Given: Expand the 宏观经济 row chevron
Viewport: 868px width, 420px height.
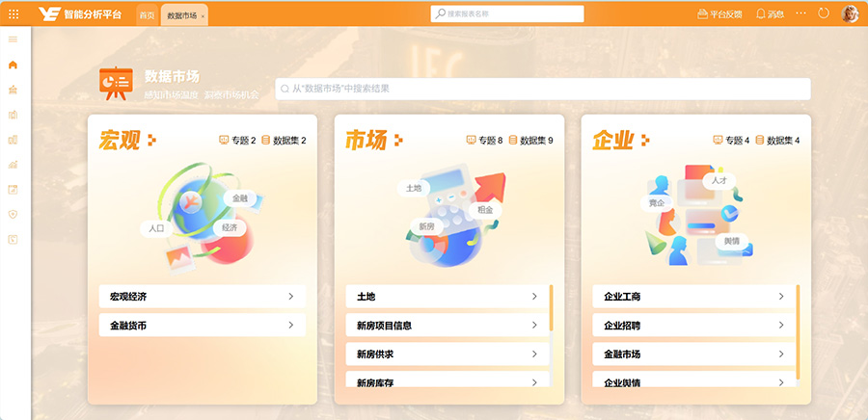Looking at the screenshot, I should (x=291, y=297).
